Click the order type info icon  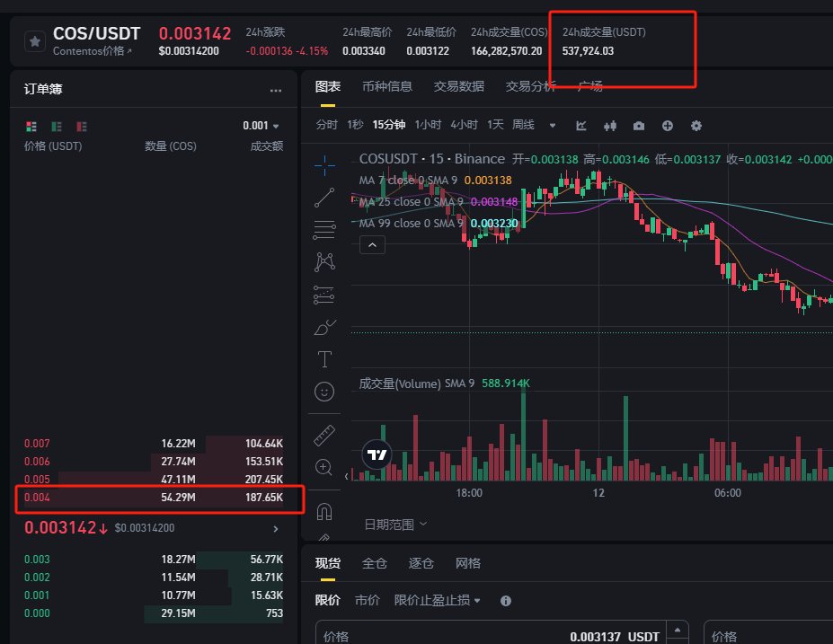506,601
